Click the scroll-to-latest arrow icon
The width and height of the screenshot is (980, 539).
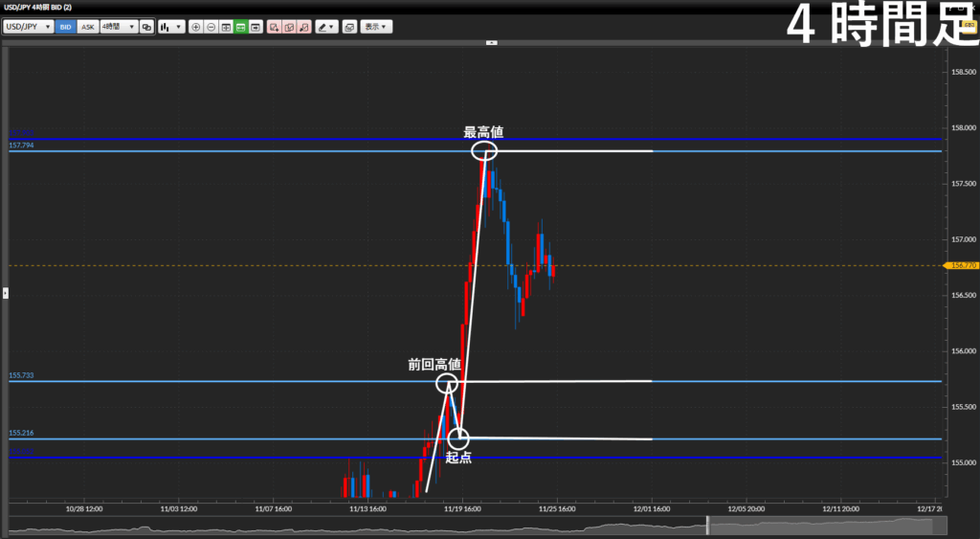click(256, 27)
